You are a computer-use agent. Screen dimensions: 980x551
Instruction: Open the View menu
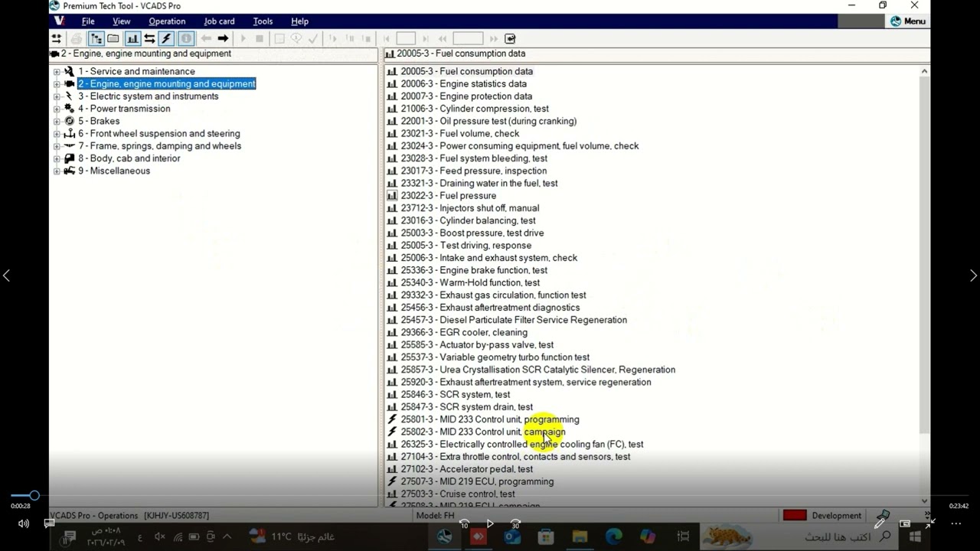point(121,21)
